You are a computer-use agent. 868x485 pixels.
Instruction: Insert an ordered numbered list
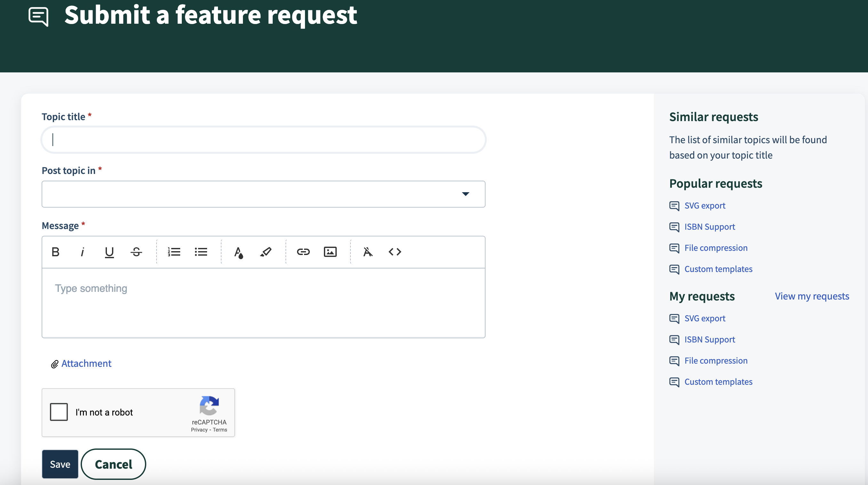coord(174,252)
